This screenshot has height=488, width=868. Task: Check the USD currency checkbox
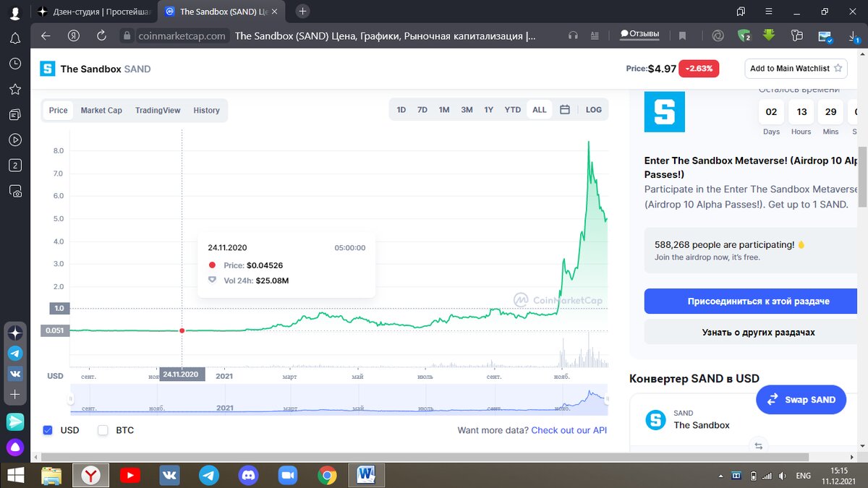[x=48, y=430]
